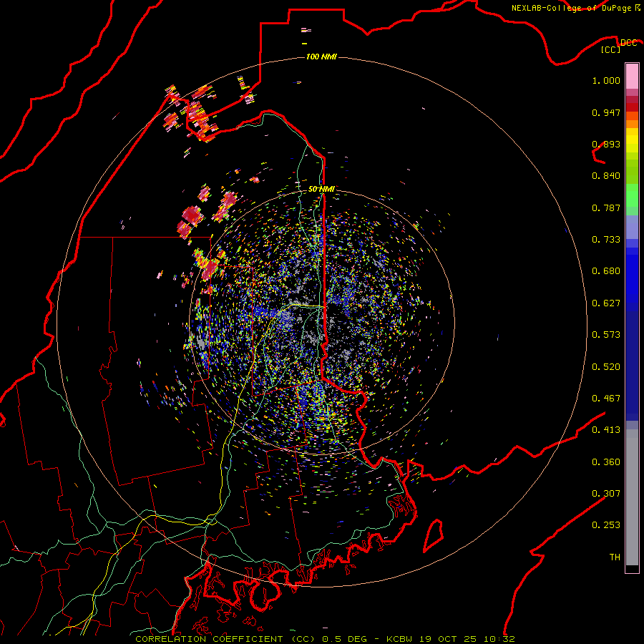Image resolution: width=644 pixels, height=644 pixels.
Task: Click the 0.680 legend value
Action: (x=606, y=271)
